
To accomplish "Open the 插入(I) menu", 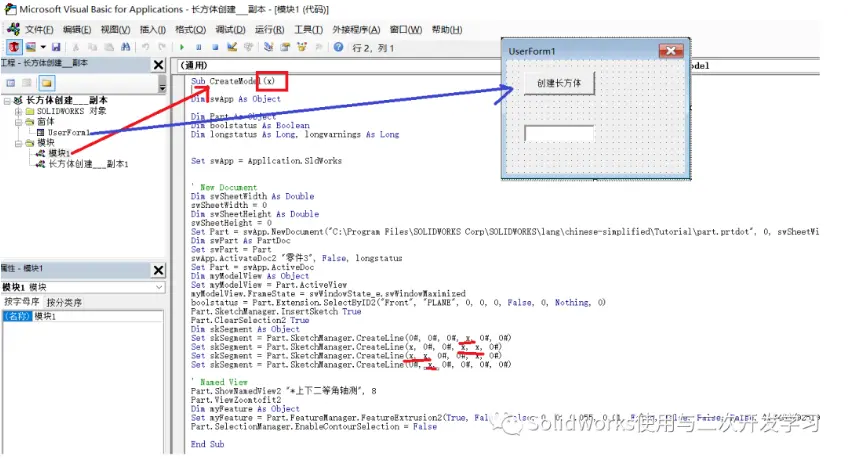I will pos(153,30).
